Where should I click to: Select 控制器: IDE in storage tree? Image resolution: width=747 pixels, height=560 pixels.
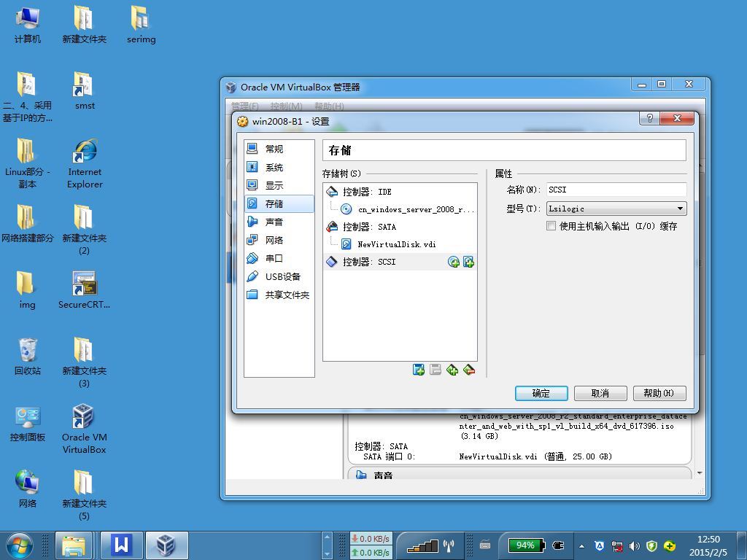click(400, 192)
